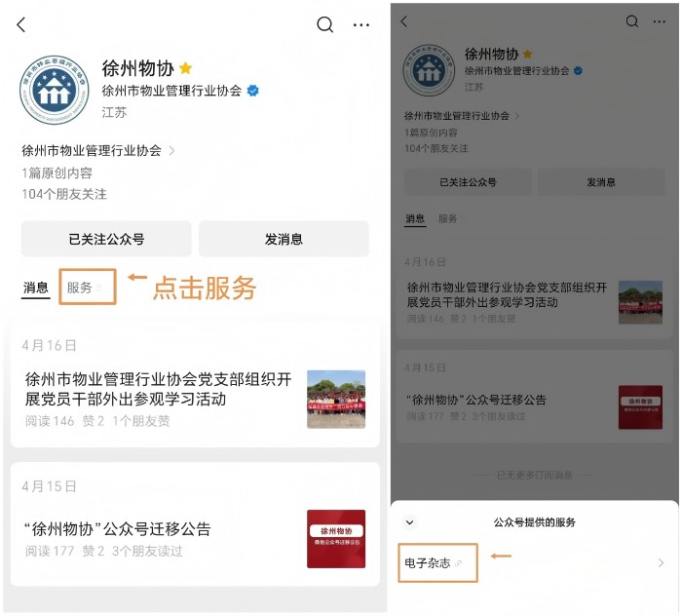Open the group photo thumbnail in right screen
The height and width of the screenshot is (616, 682).
[x=640, y=302]
